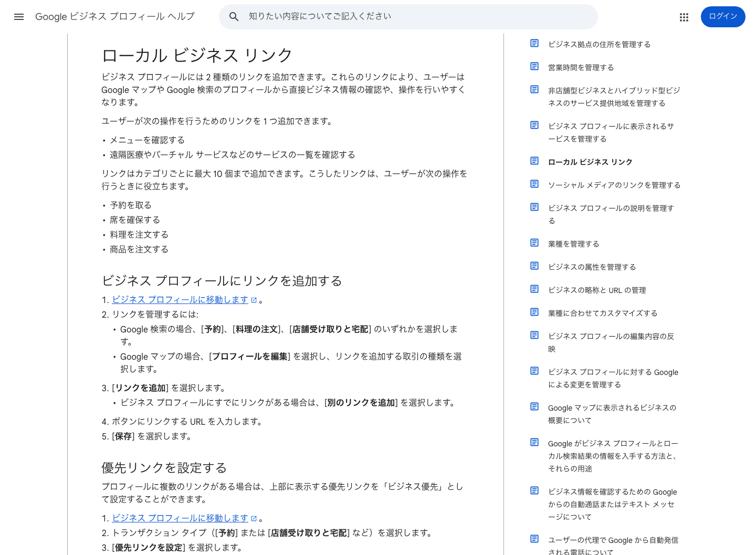
Task: Click article icon beside Google マップに表示されるビジネスの概要
Action: pos(534,406)
